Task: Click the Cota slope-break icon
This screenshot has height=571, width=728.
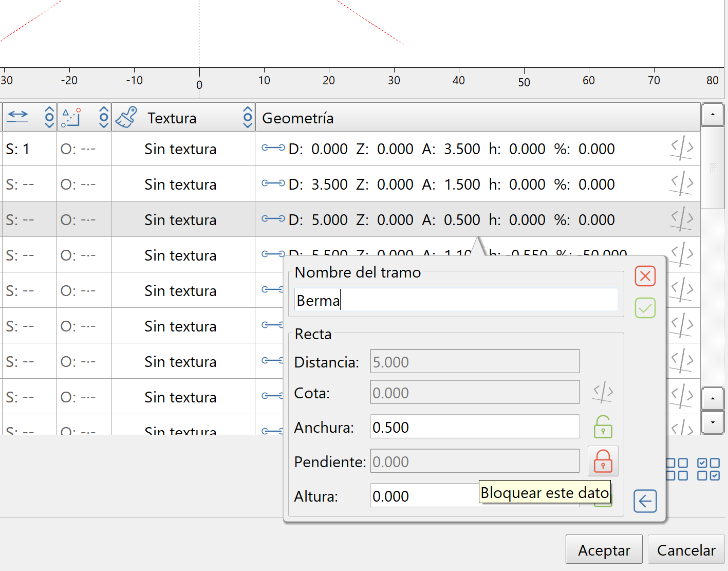Action: click(603, 392)
